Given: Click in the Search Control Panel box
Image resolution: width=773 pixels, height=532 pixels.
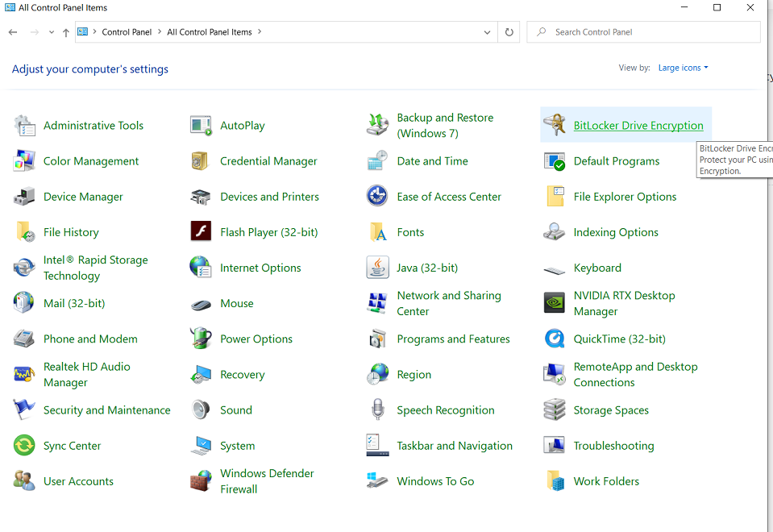Looking at the screenshot, I should 643,32.
